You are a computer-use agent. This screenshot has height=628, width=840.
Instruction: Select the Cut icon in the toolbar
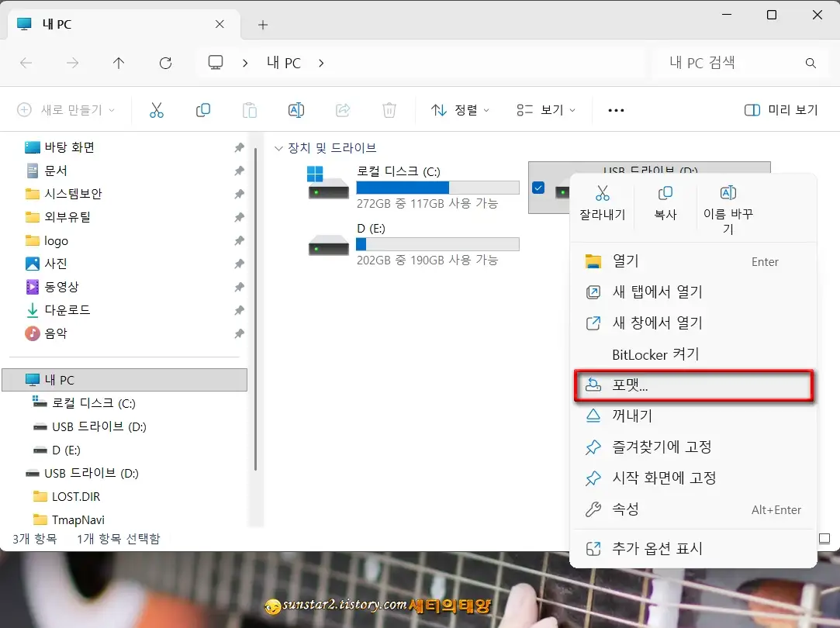157,110
